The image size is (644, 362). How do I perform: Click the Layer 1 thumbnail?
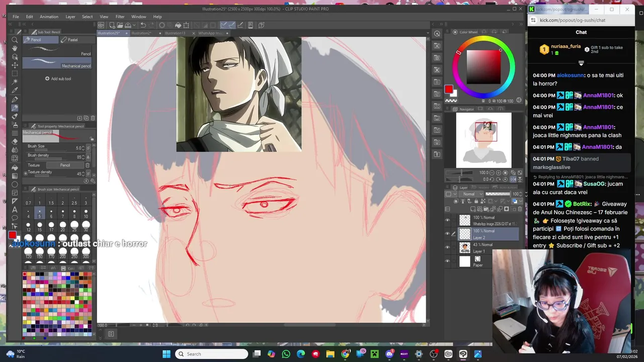[464, 247]
